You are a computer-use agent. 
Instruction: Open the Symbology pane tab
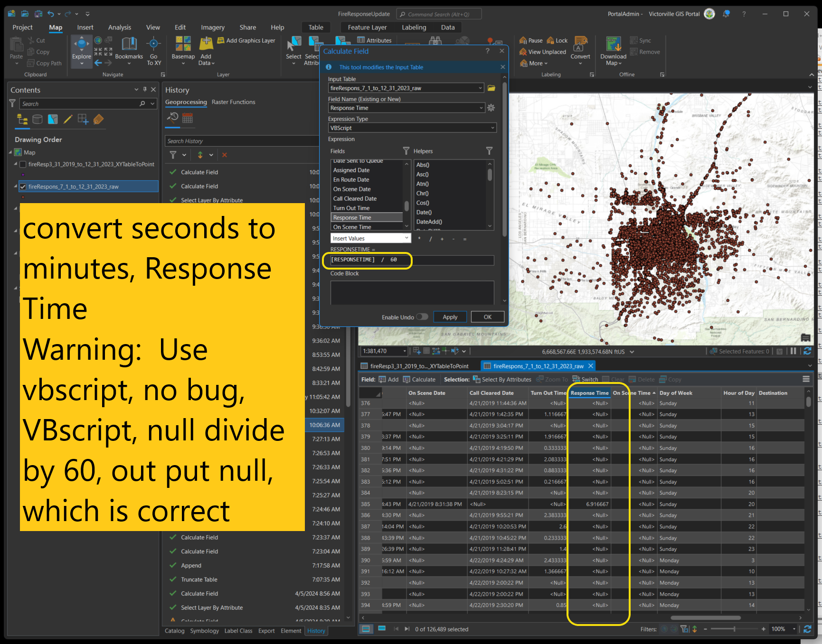point(204,631)
